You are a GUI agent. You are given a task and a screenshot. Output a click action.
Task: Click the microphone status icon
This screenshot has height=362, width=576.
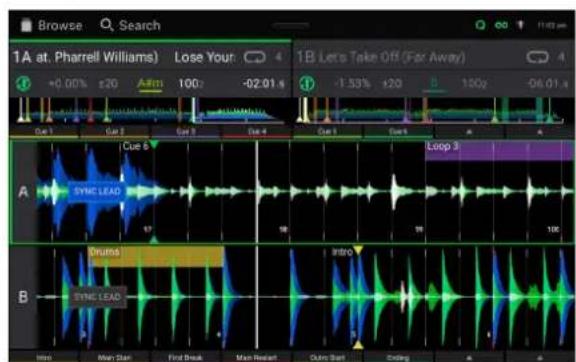520,25
